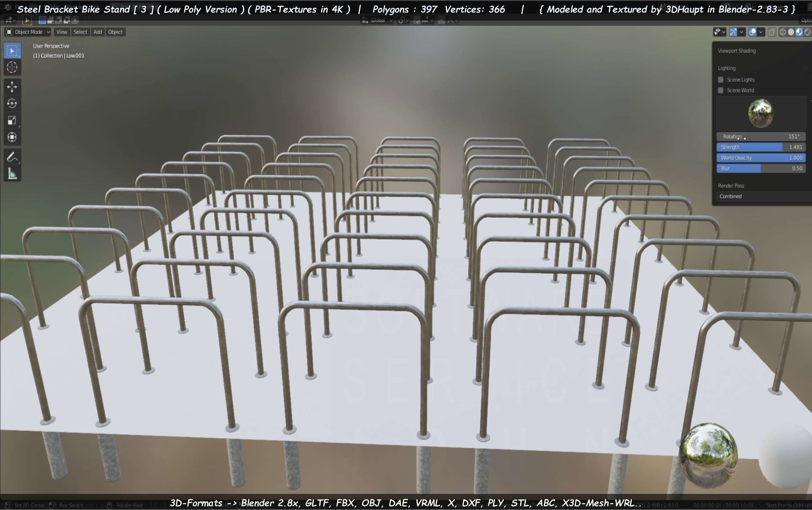
Task: Pick the Scale tool
Action: (12, 120)
